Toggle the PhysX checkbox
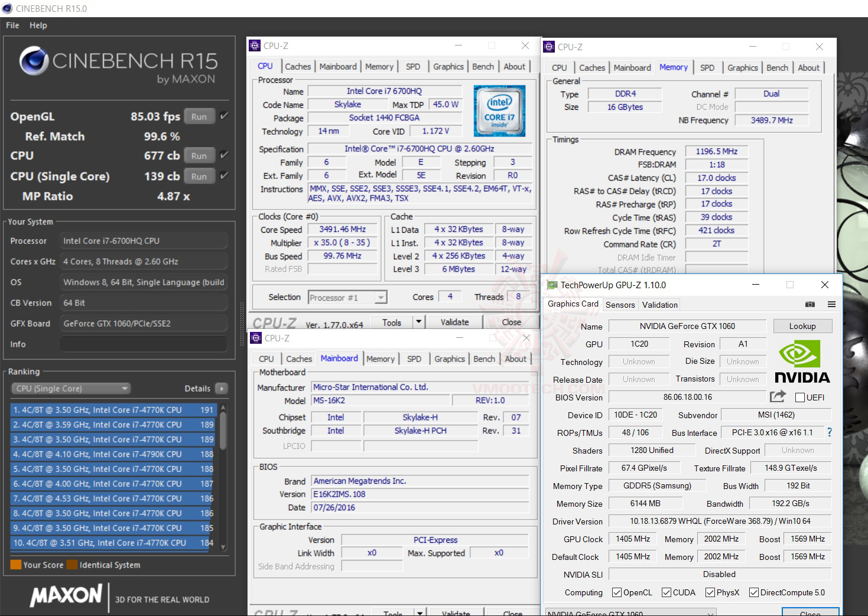The height and width of the screenshot is (616, 868). tap(710, 592)
